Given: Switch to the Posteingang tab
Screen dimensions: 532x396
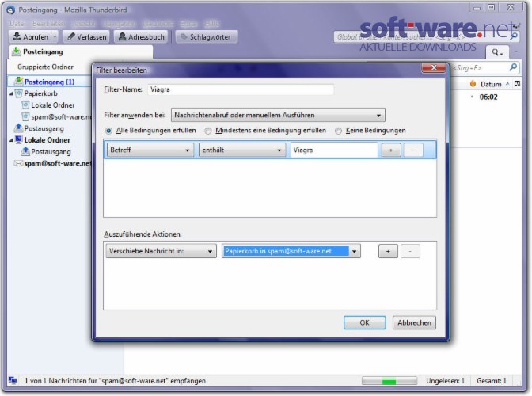Looking at the screenshot, I should point(81,52).
